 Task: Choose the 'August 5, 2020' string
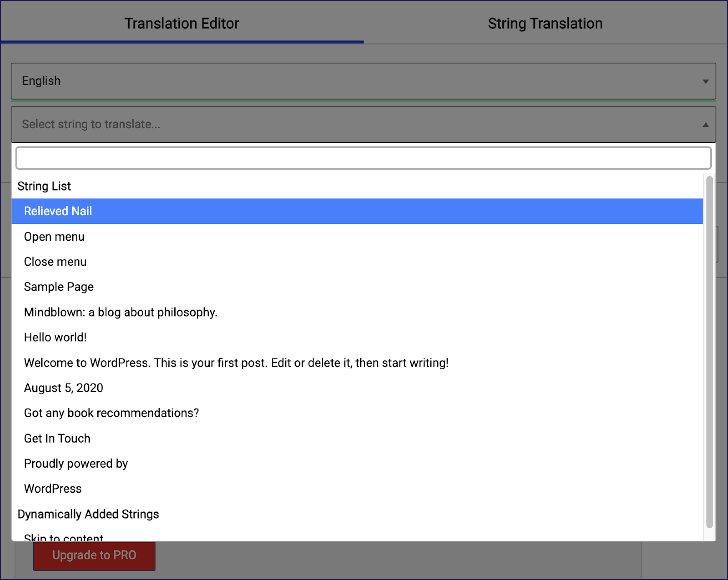point(357,388)
